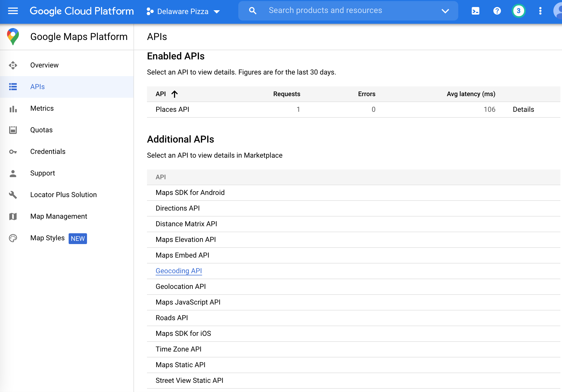The image size is (562, 392).
Task: Open the Quotas section
Action: coord(41,130)
